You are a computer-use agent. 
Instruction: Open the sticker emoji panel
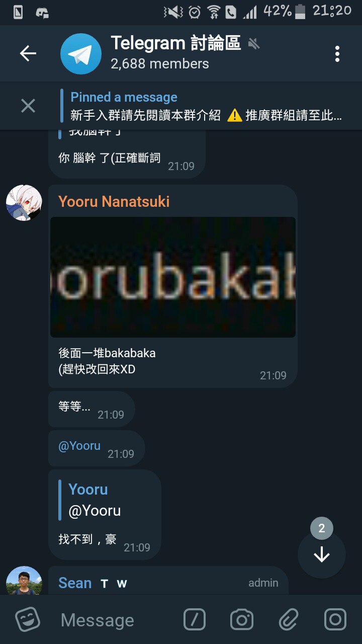click(x=28, y=619)
